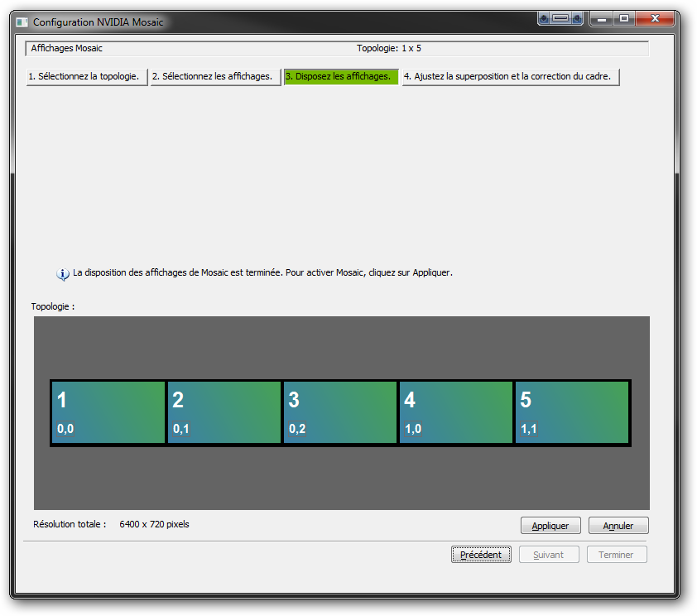697x616 pixels.
Task: Select display tile 1 in topology
Action: tap(108, 413)
